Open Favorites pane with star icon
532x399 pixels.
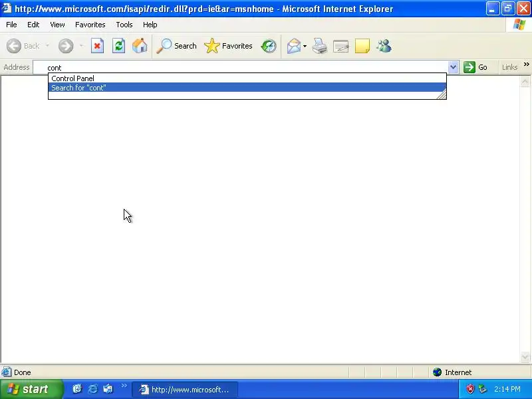coord(228,46)
